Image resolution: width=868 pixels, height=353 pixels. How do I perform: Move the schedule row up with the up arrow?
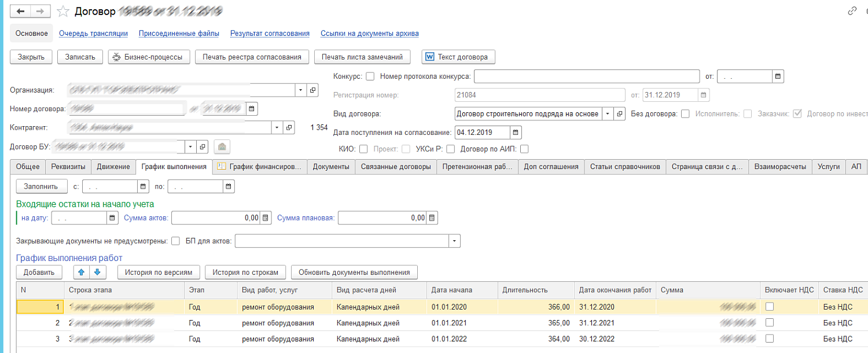pyautogui.click(x=82, y=272)
